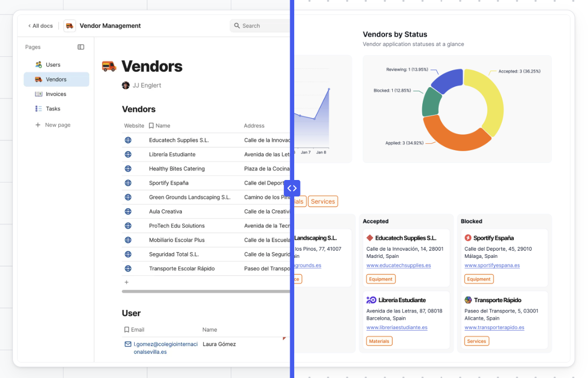Add a new row to Vendors table

click(126, 282)
